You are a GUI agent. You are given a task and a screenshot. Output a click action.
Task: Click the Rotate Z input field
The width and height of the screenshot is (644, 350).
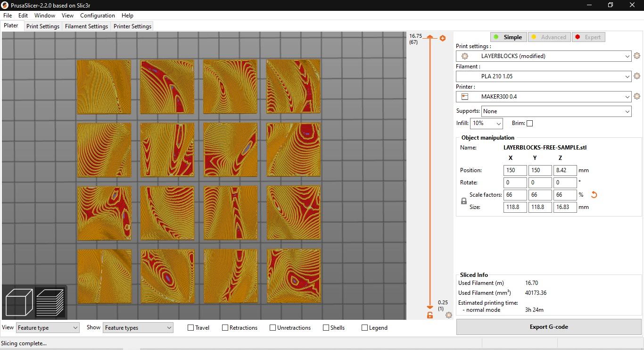coord(565,183)
